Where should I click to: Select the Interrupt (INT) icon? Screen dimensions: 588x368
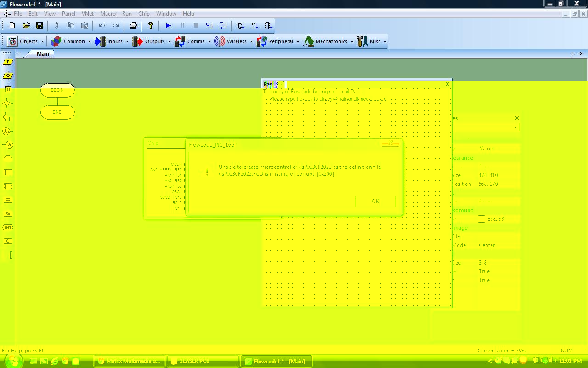(x=8, y=227)
